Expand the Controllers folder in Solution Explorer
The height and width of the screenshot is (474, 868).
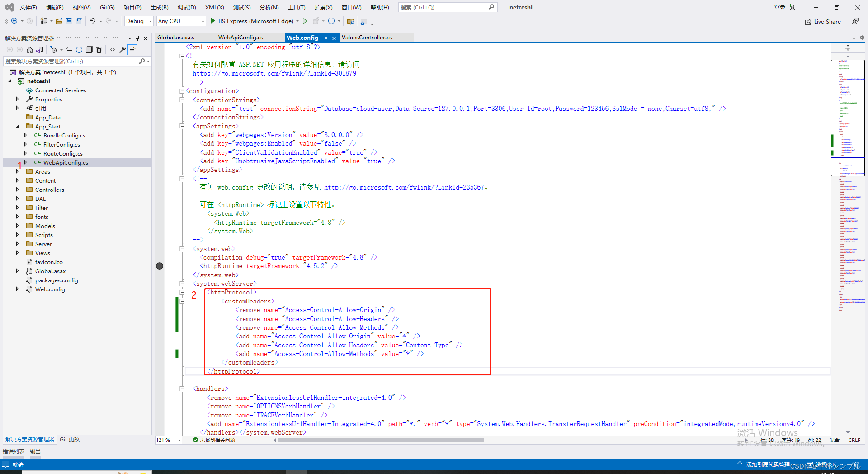coord(18,190)
